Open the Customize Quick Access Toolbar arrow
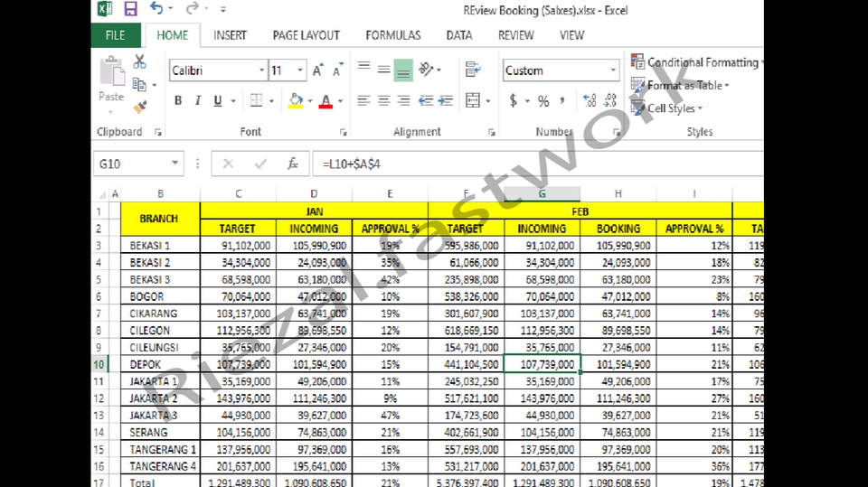The width and height of the screenshot is (868, 487). [x=223, y=9]
